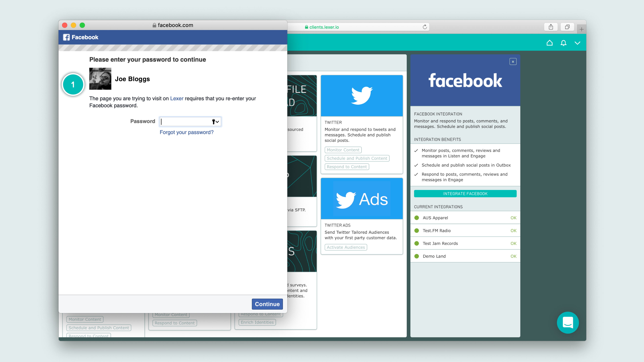644x362 pixels.
Task: Click the Activate Audiences tag
Action: click(x=346, y=247)
